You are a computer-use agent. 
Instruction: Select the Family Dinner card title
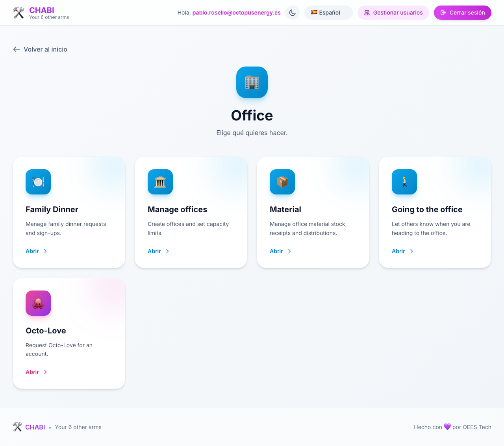(x=52, y=209)
